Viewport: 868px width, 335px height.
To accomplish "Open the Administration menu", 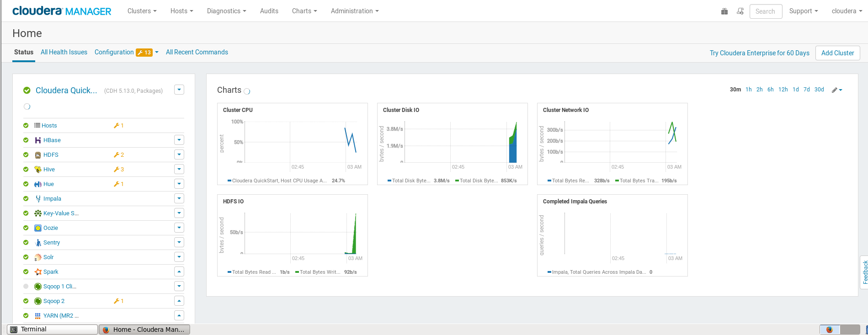I will (x=355, y=11).
